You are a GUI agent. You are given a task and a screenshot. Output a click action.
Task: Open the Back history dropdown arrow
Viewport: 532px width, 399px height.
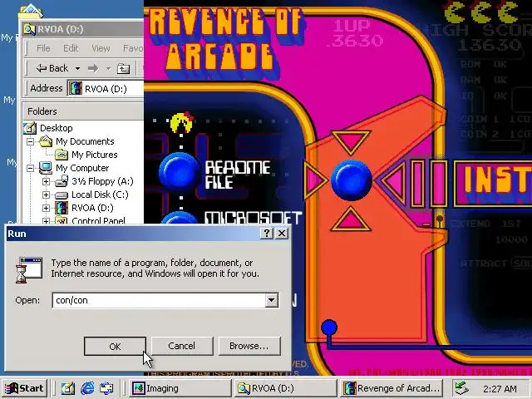click(77, 68)
